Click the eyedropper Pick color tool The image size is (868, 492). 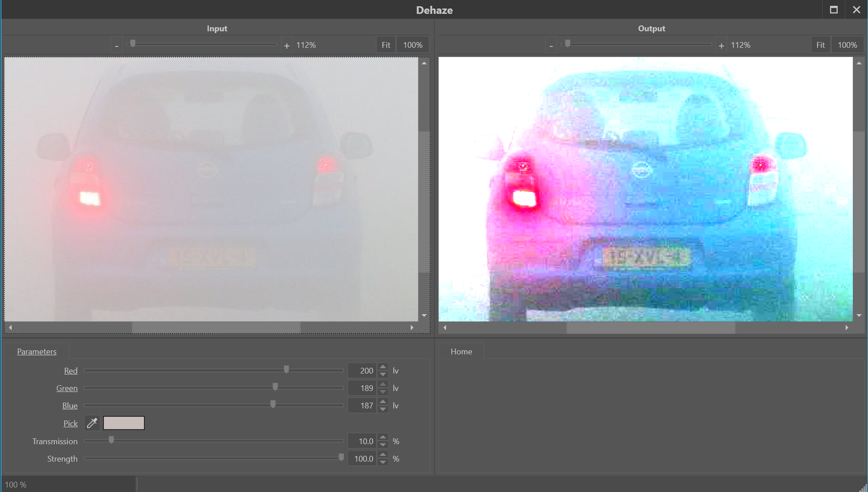pos(92,423)
